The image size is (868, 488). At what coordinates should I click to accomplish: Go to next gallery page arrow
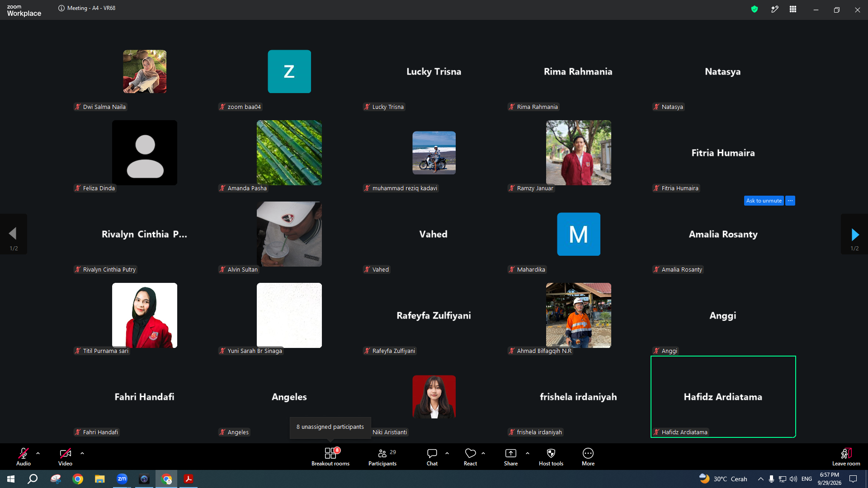(854, 234)
